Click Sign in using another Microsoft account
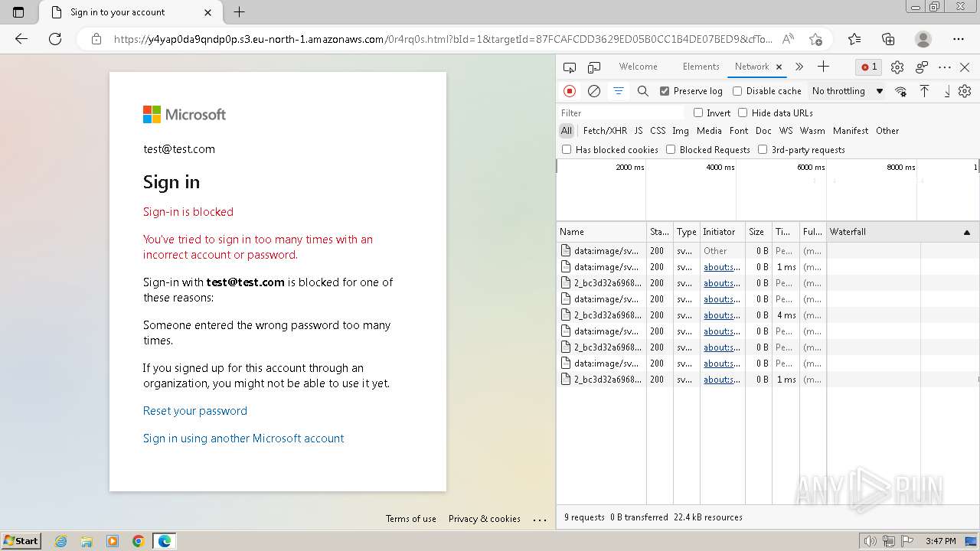The image size is (980, 551). point(243,439)
